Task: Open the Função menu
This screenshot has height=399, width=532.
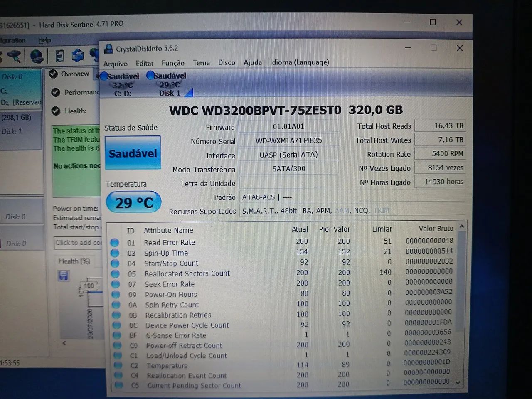Action: 173,63
